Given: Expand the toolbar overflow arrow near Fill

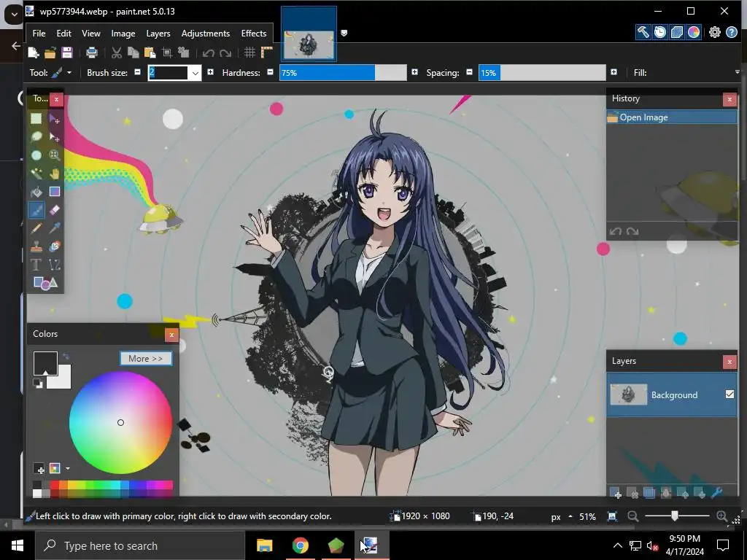Looking at the screenshot, I should point(738,72).
